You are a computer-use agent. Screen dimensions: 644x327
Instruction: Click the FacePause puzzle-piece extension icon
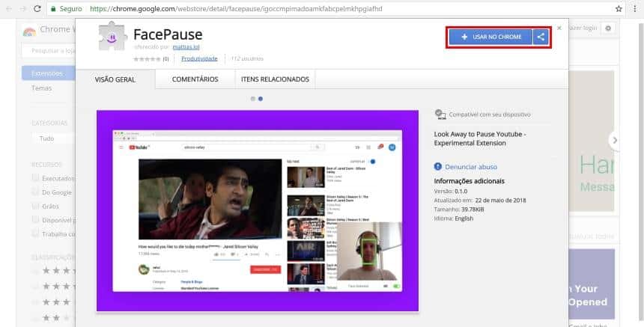pos(112,37)
